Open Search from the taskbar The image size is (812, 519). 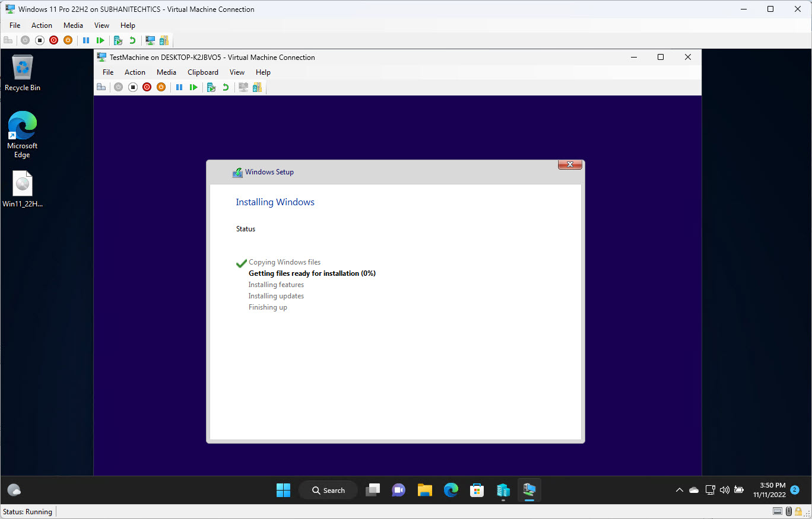(328, 490)
